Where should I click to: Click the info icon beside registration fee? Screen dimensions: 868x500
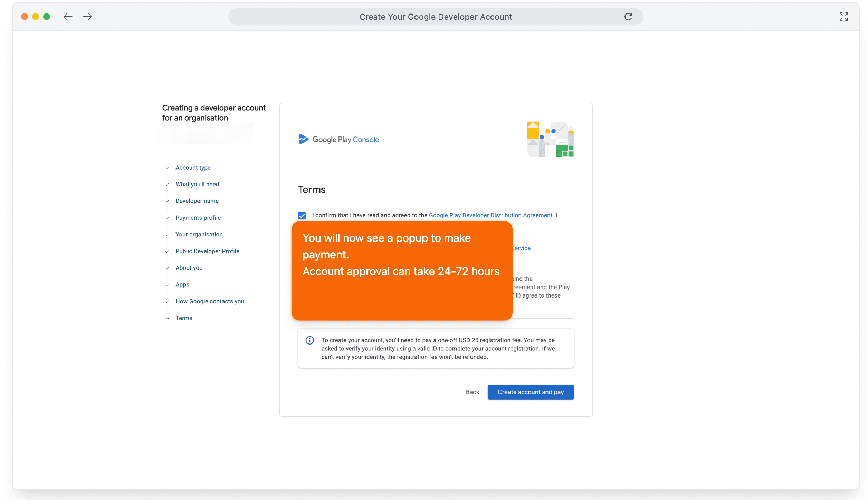pos(309,340)
